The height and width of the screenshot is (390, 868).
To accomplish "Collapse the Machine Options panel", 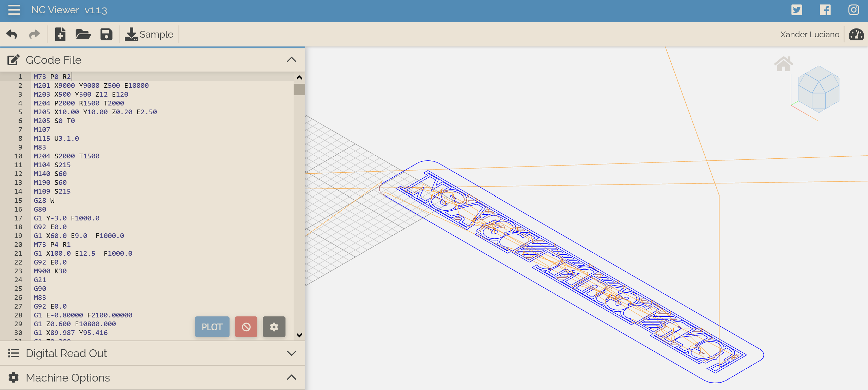I will pyautogui.click(x=291, y=377).
